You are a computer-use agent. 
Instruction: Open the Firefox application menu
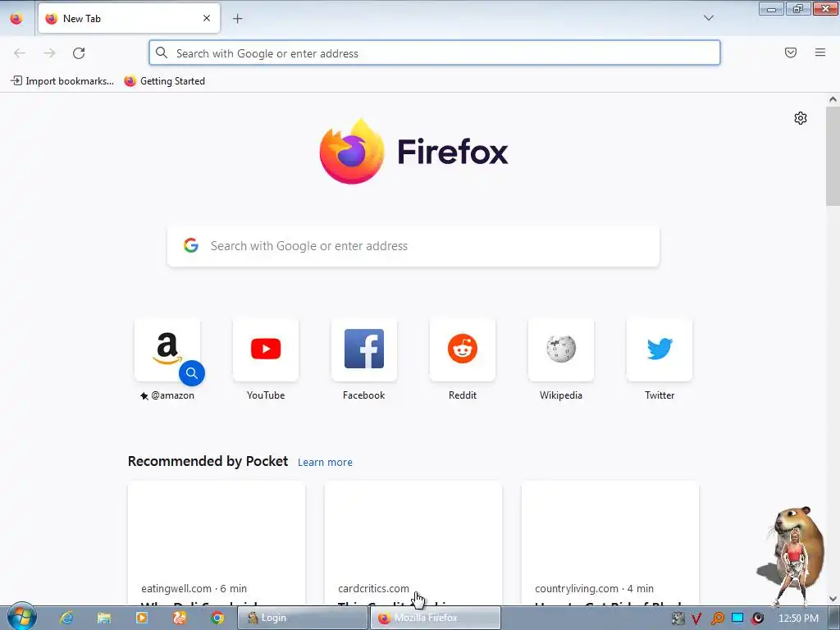click(819, 52)
